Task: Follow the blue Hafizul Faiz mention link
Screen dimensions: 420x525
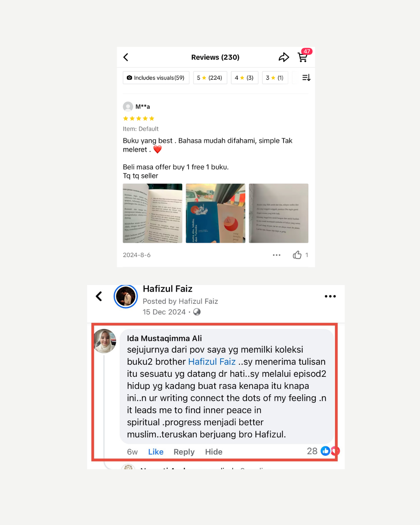Action: click(212, 362)
